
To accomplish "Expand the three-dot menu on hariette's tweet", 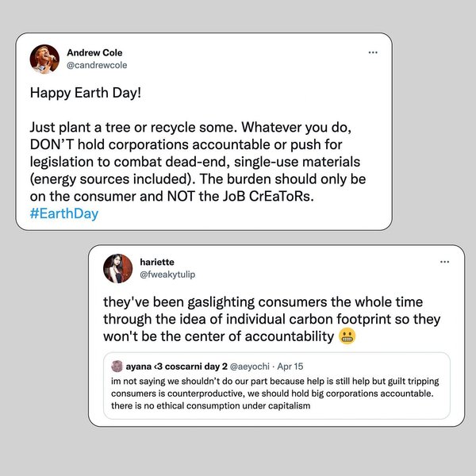I will click(445, 262).
